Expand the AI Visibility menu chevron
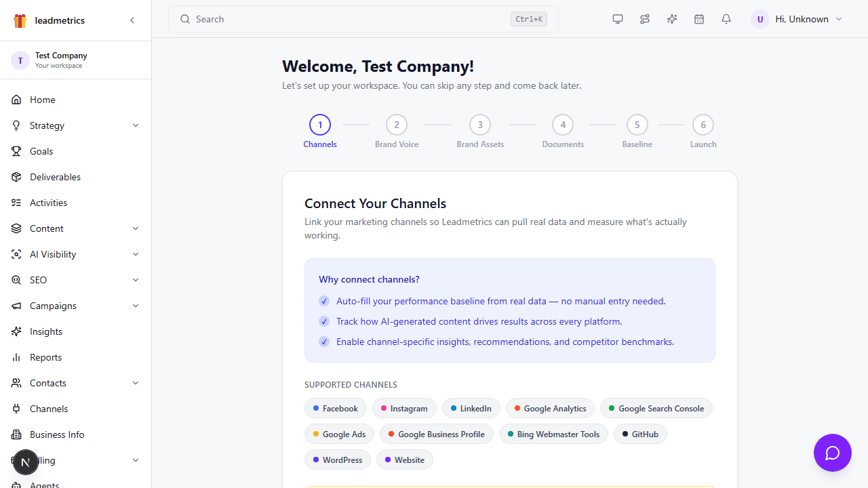The image size is (868, 488). (136, 254)
